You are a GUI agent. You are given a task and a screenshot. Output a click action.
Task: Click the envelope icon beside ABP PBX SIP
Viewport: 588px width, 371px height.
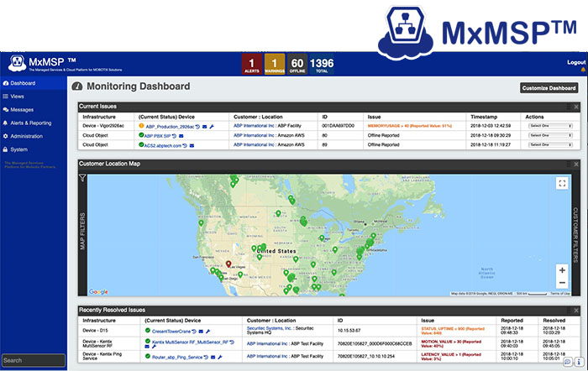click(181, 136)
